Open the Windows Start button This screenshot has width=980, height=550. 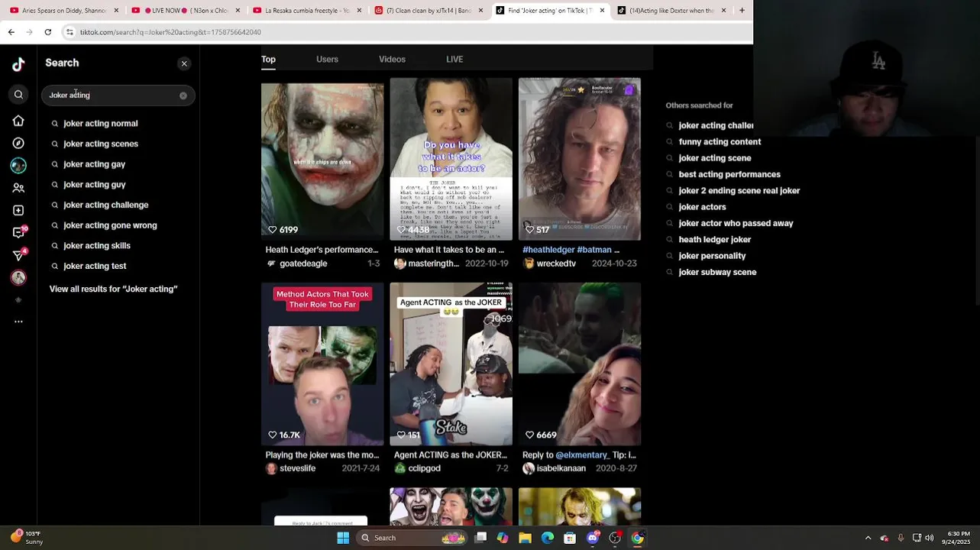pos(343,538)
